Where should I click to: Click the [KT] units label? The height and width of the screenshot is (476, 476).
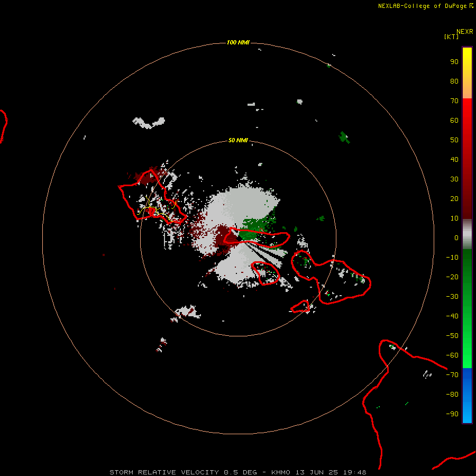452,36
